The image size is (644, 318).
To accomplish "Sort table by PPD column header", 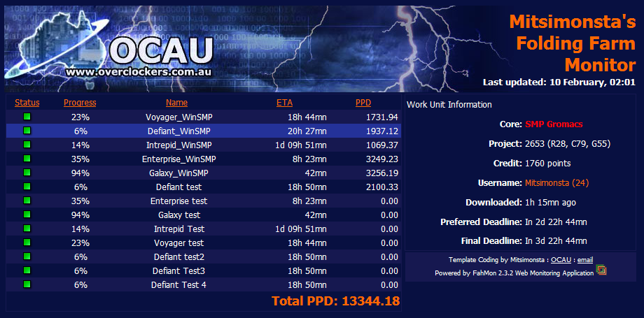I will click(x=363, y=103).
